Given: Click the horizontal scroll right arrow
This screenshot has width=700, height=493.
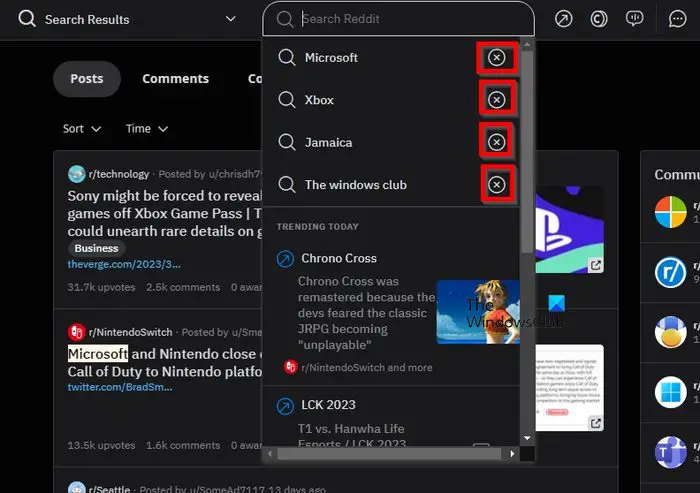Looking at the screenshot, I should pyautogui.click(x=512, y=454).
